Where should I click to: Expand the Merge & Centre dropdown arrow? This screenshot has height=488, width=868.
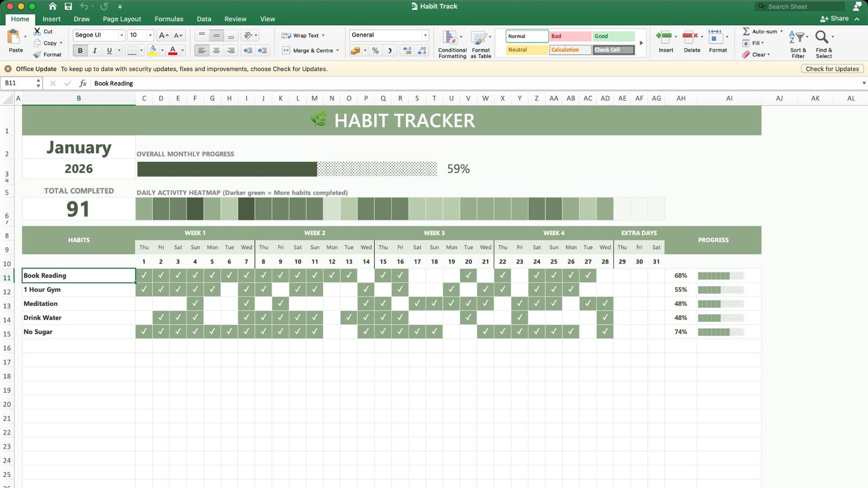(x=337, y=50)
